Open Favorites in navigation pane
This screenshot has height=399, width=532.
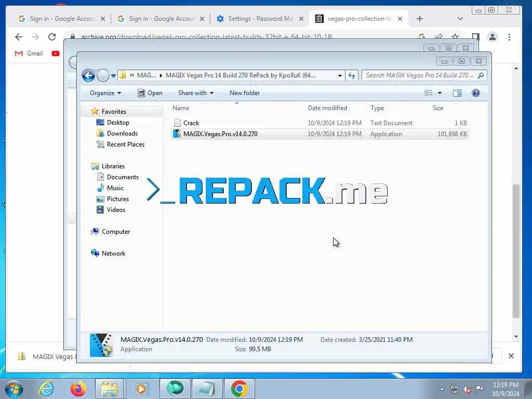point(114,112)
